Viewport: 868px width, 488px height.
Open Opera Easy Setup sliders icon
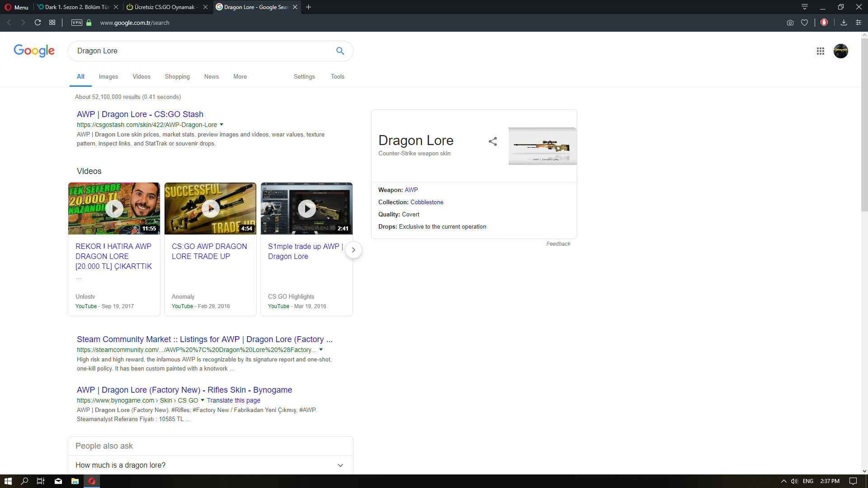click(858, 23)
